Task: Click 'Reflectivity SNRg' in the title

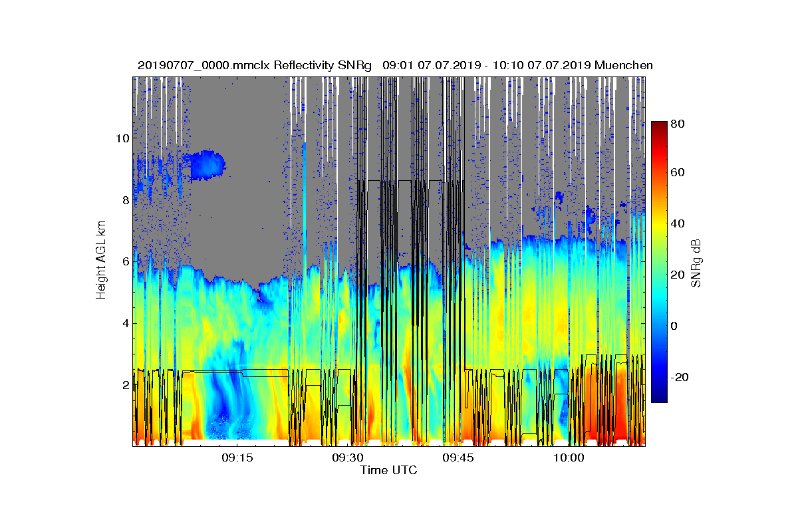Action: 321,65
